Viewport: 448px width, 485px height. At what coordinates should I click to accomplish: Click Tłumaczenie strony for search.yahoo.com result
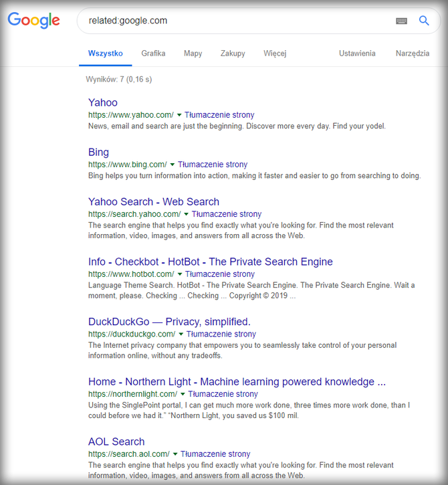coord(227,213)
